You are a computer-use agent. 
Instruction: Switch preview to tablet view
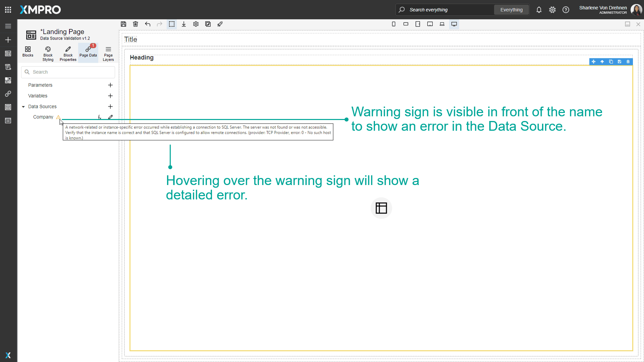(418, 24)
